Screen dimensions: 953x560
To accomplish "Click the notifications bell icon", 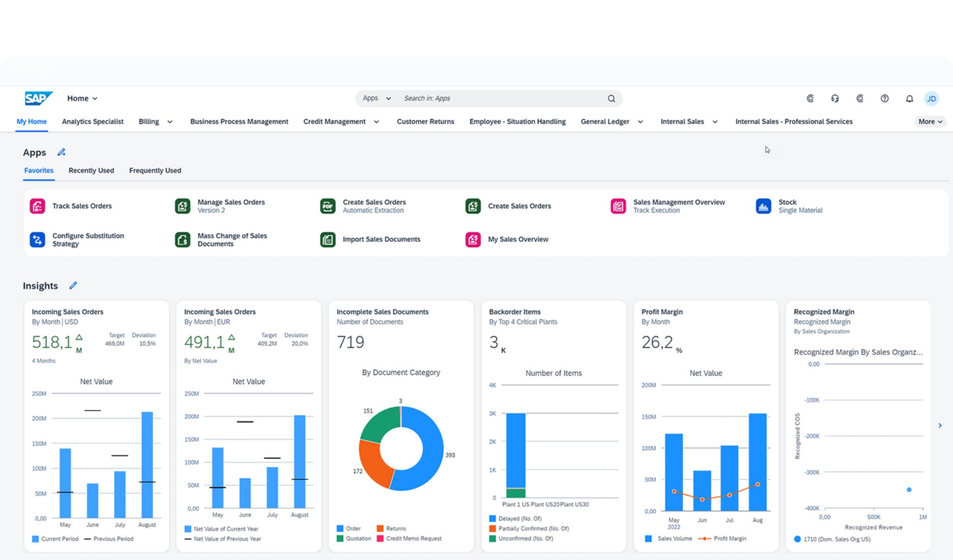I will 909,99.
